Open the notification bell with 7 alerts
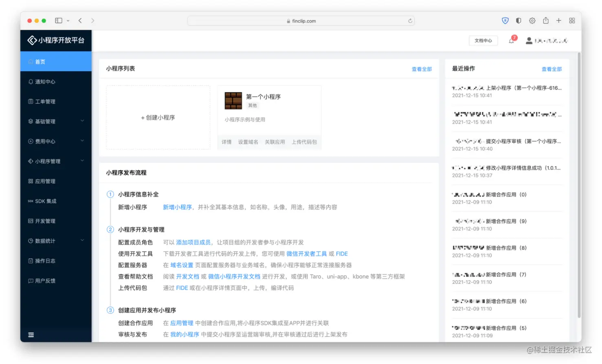The image size is (602, 364). click(x=511, y=41)
